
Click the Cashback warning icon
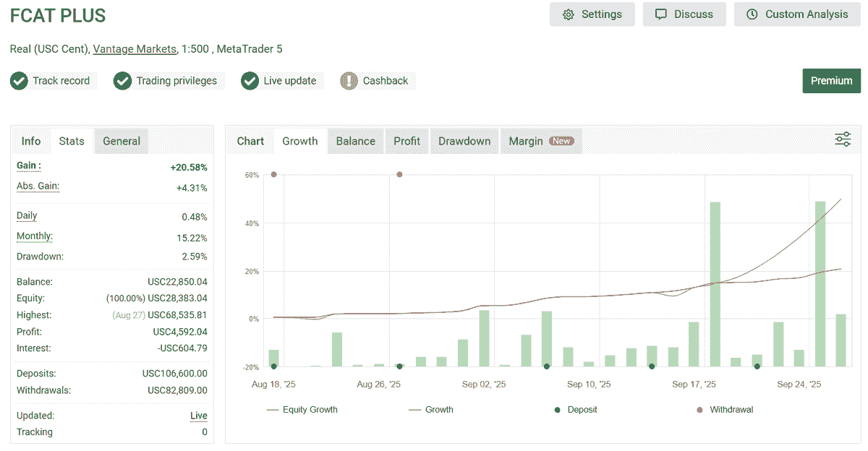349,81
